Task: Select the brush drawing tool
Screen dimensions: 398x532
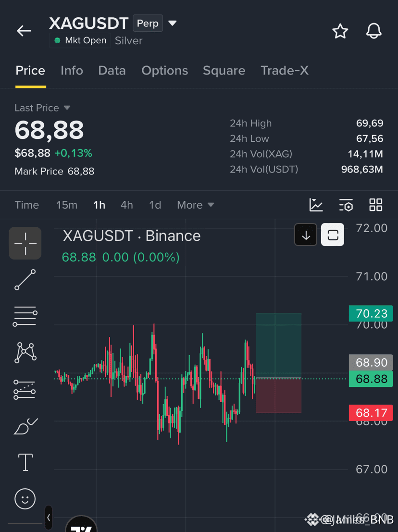Action: [25, 426]
